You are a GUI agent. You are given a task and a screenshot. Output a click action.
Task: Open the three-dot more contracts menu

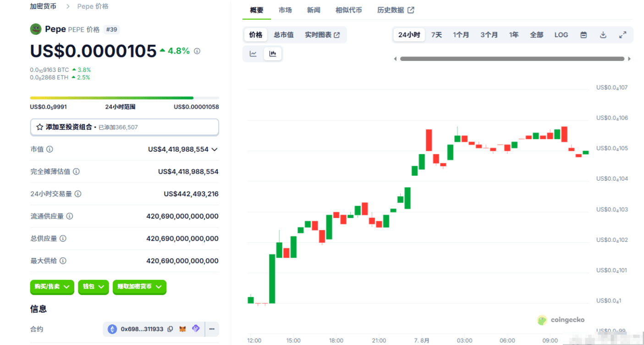tap(212, 329)
